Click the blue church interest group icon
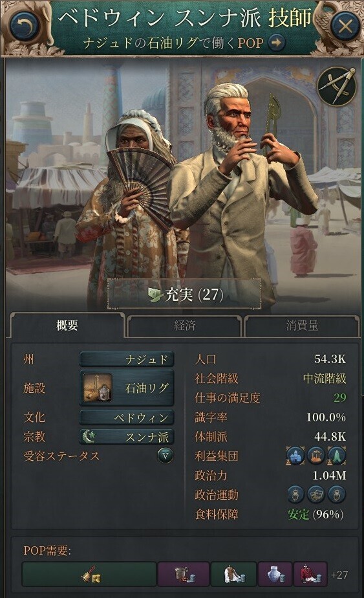This screenshot has height=598, width=364. [x=295, y=456]
